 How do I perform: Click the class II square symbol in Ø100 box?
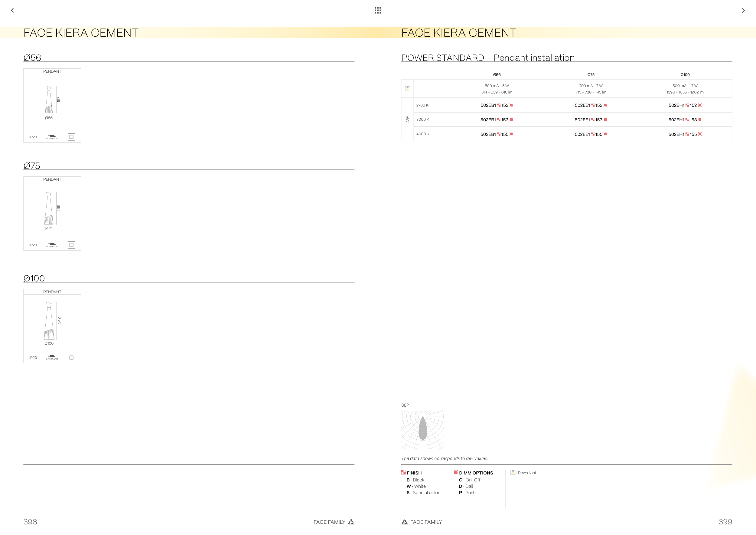click(x=71, y=357)
